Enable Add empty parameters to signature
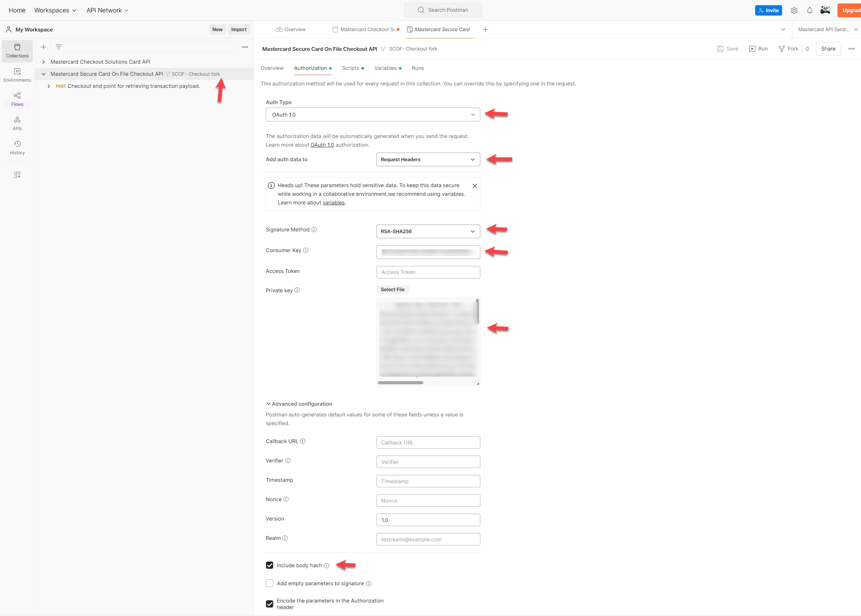Screen dimensions: 861x616 pos(270,583)
